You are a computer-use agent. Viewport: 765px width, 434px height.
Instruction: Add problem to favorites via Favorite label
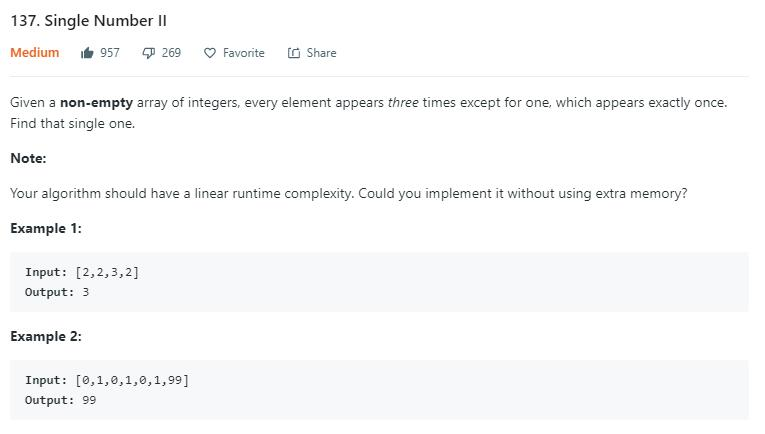pos(243,53)
